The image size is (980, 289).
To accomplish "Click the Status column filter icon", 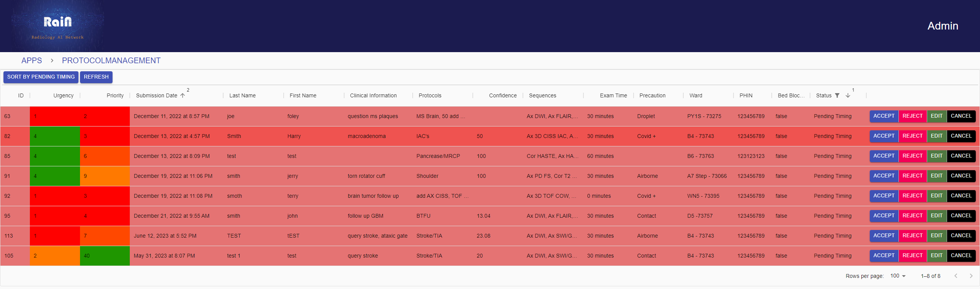I will (837, 95).
